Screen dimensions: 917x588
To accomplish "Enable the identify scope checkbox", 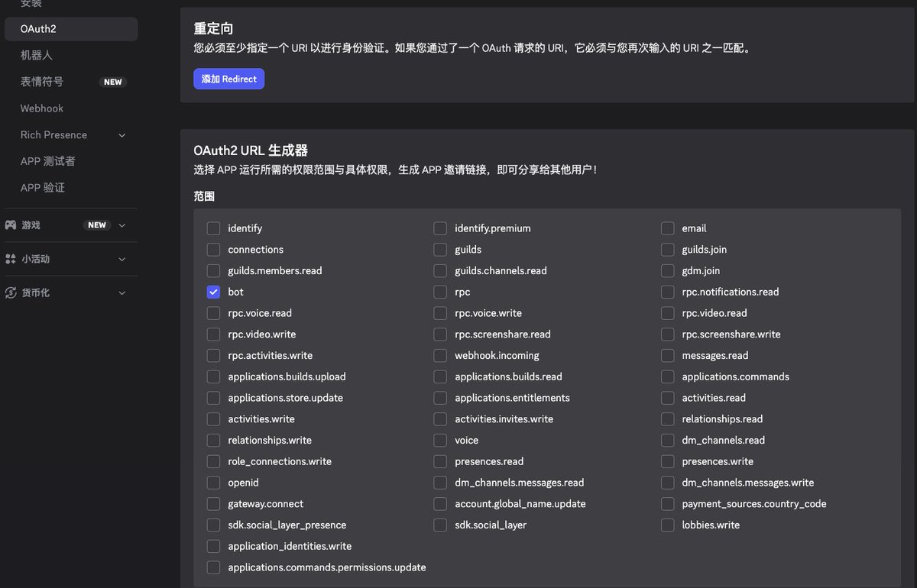I will point(213,228).
